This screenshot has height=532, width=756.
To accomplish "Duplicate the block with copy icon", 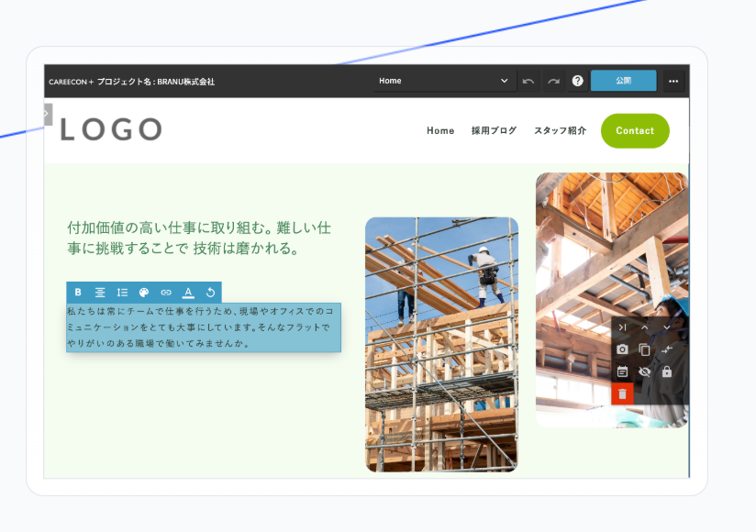I will point(644,349).
